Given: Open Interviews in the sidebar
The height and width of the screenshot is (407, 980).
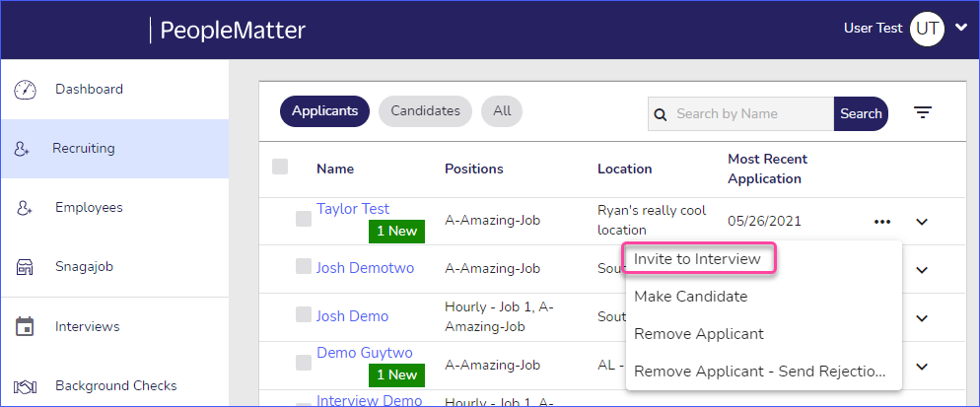Looking at the screenshot, I should (x=87, y=326).
